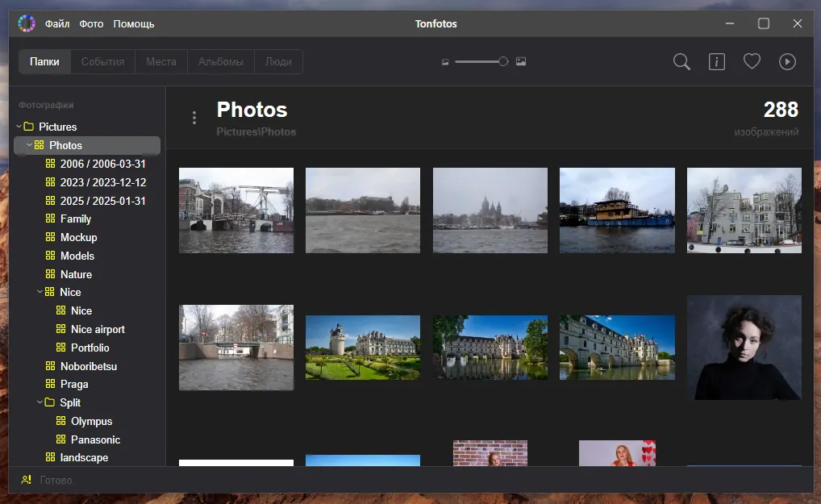The height and width of the screenshot is (504, 821).
Task: Open the search with the magnifier icon
Action: pyautogui.click(x=681, y=61)
